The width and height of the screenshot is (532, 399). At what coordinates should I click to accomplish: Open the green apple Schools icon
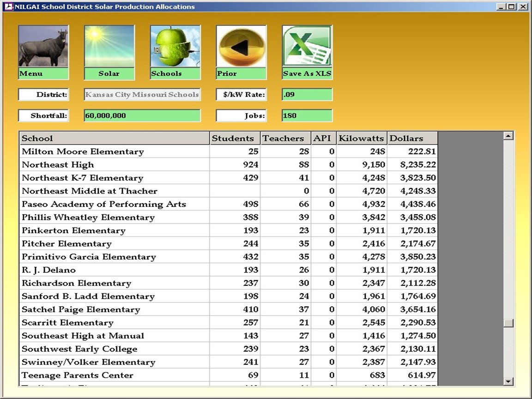175,46
